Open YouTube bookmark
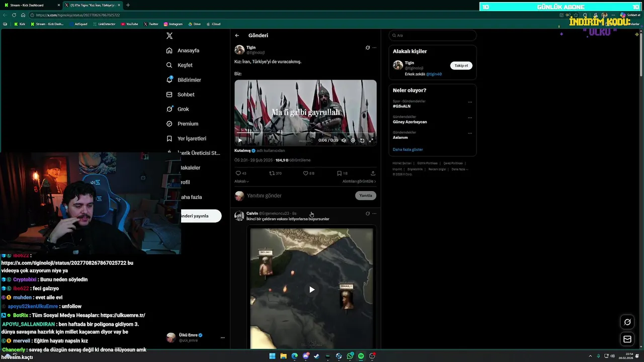 click(x=129, y=24)
